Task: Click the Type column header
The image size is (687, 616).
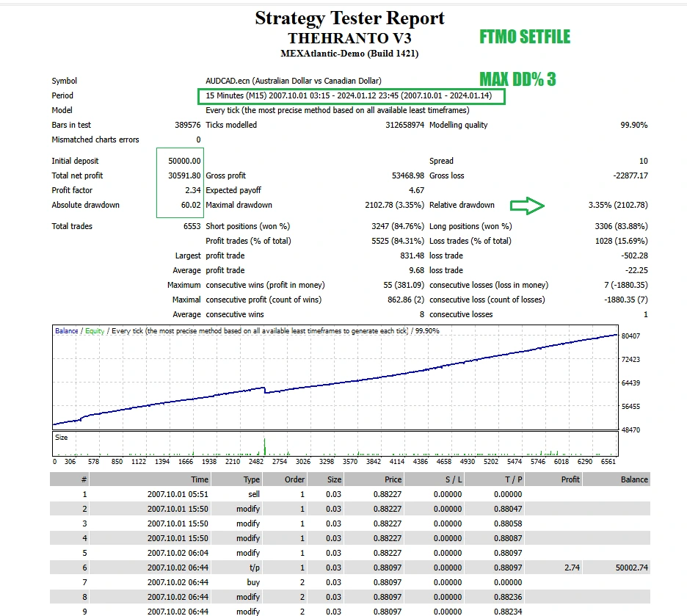Action: [x=251, y=479]
